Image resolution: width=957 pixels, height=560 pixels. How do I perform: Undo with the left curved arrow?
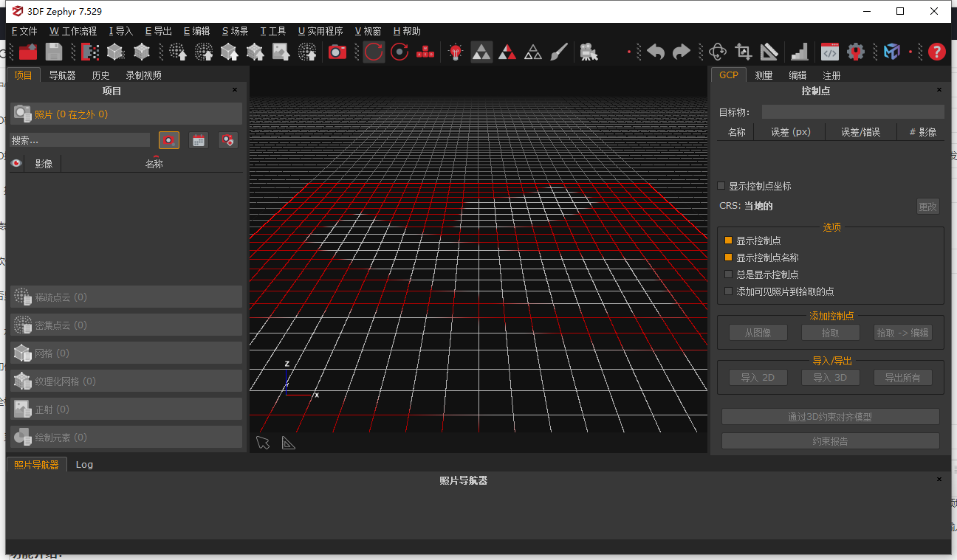coord(656,52)
